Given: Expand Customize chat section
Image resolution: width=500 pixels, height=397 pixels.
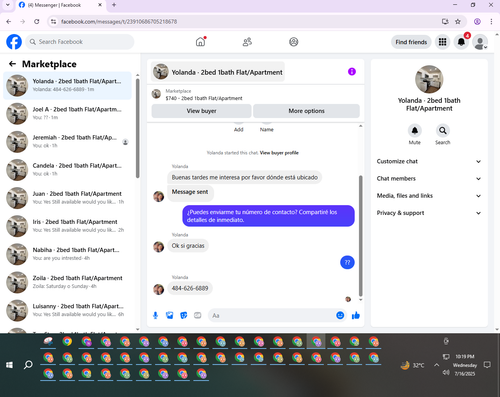Looking at the screenshot, I should click(x=429, y=161).
